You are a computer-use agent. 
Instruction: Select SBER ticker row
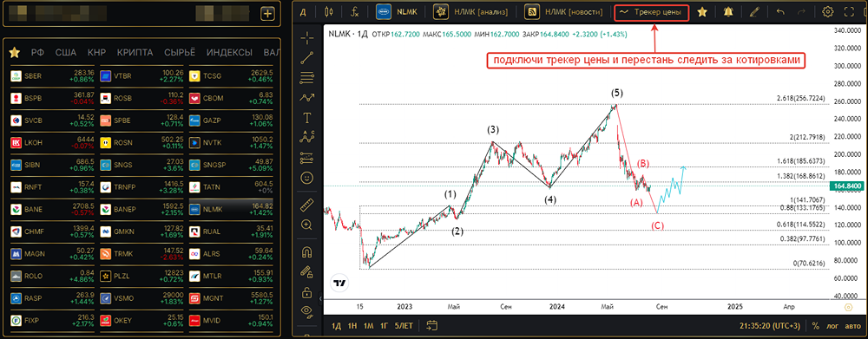[x=53, y=76]
